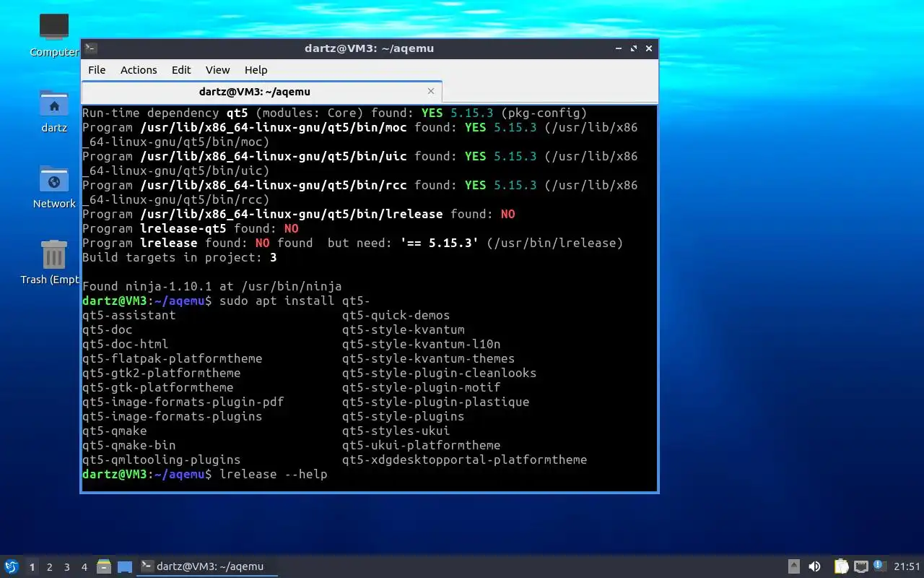924x578 pixels.
Task: Open the clipboard manager tray icon
Action: 841,566
